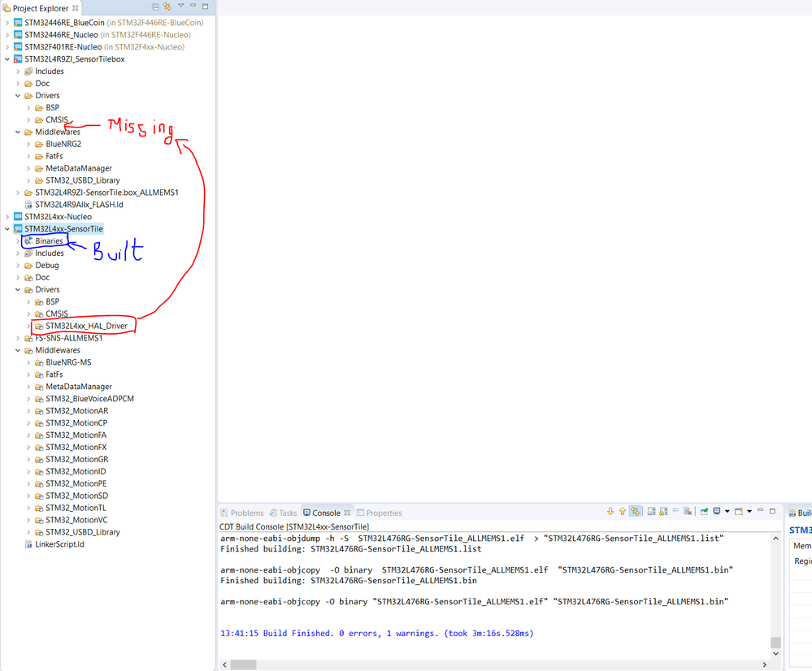Expand STM32L4xx-Nucleo project

(7, 217)
